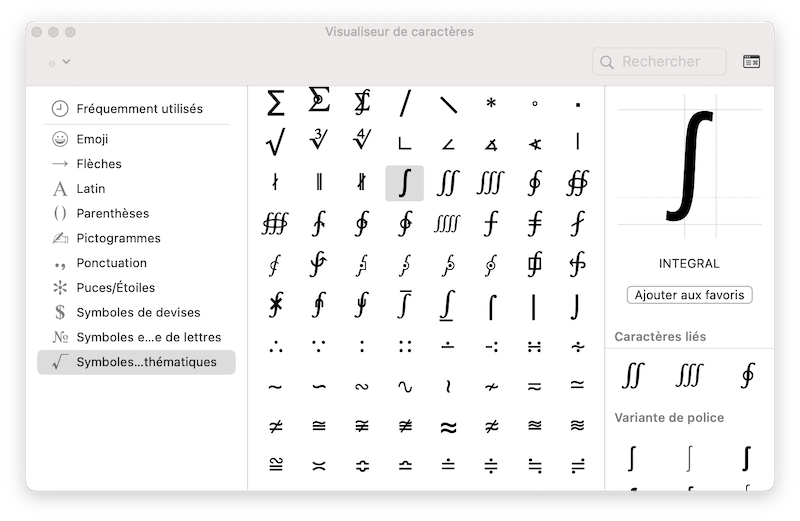Select the bullet operator small square symbol
This screenshot has height=521, width=800.
[x=578, y=105]
